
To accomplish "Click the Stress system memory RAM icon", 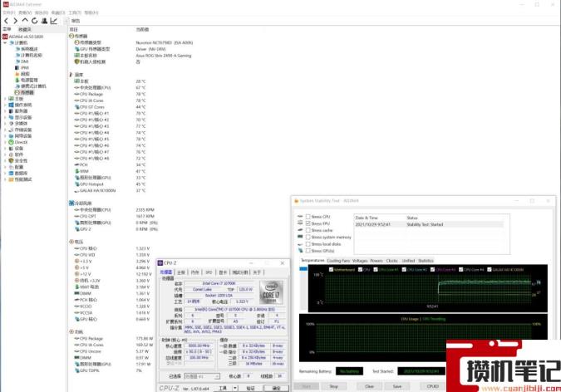I will click(x=300, y=237).
